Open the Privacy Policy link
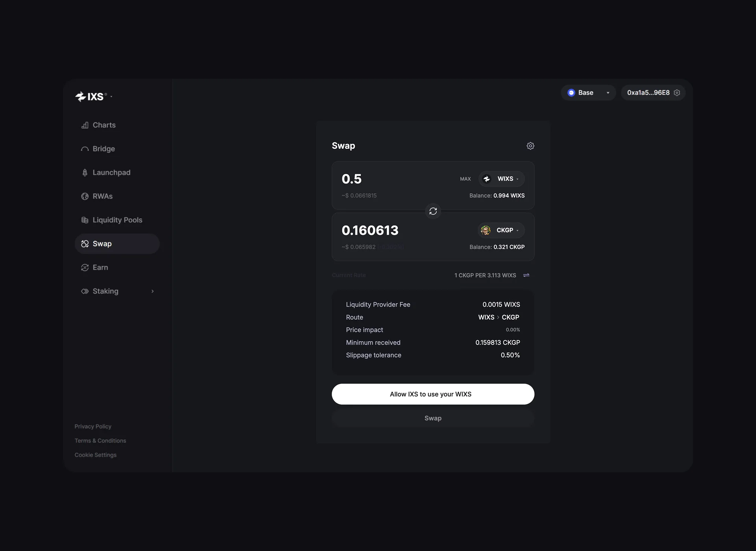Viewport: 756px width, 551px height. (93, 426)
